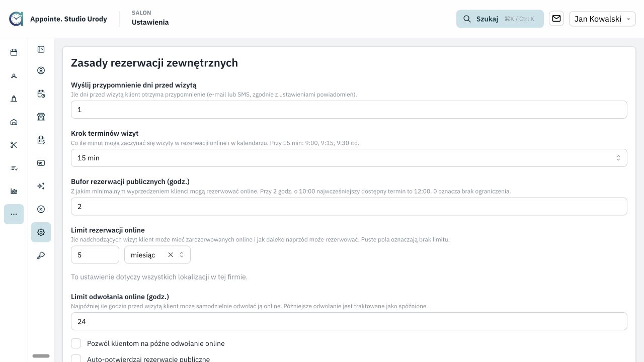
Task: Open the Jan Kowalski user menu
Action: [602, 19]
